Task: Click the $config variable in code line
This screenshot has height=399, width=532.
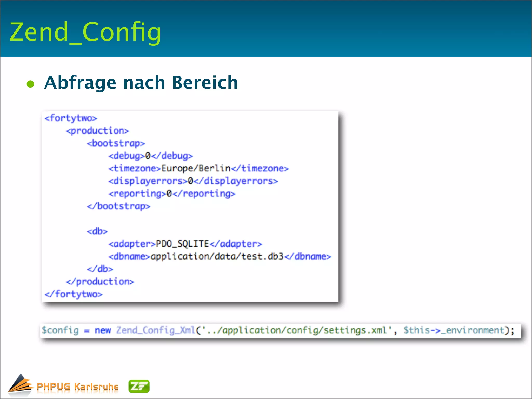Action: [60, 330]
